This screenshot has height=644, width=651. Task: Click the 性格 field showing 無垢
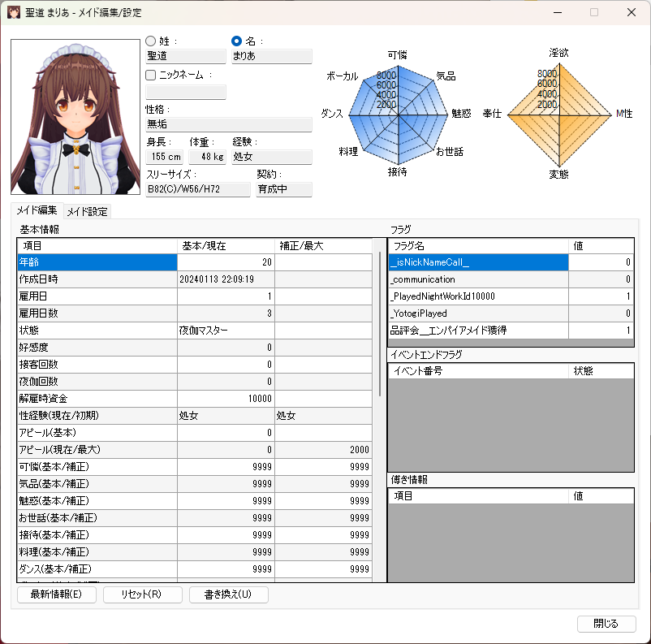tap(228, 124)
